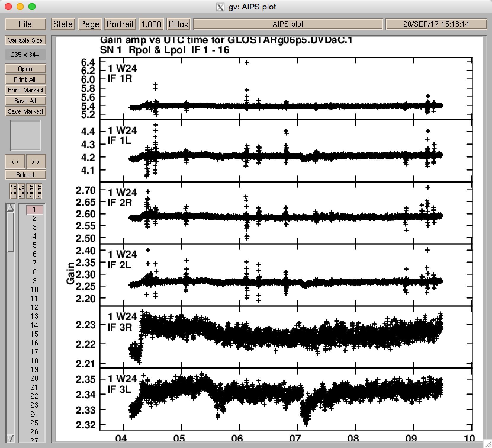
Task: Select page 5 in the page list
Action: (x=35, y=245)
